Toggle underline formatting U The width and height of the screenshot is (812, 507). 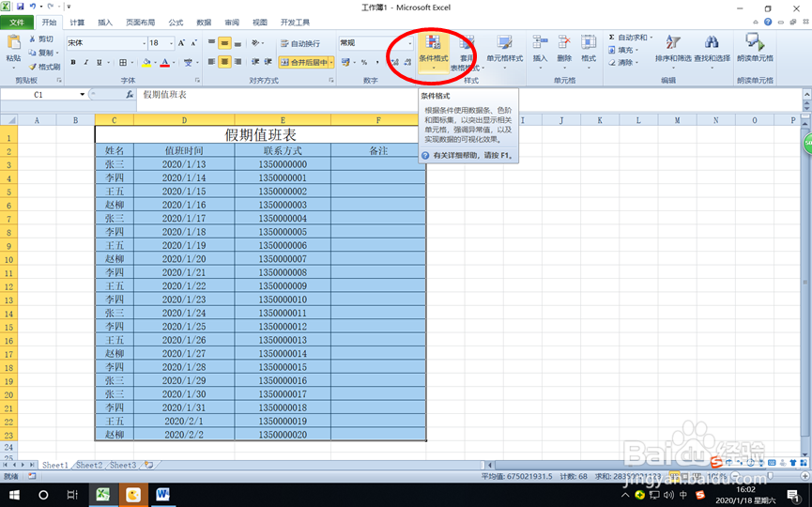[x=99, y=62]
